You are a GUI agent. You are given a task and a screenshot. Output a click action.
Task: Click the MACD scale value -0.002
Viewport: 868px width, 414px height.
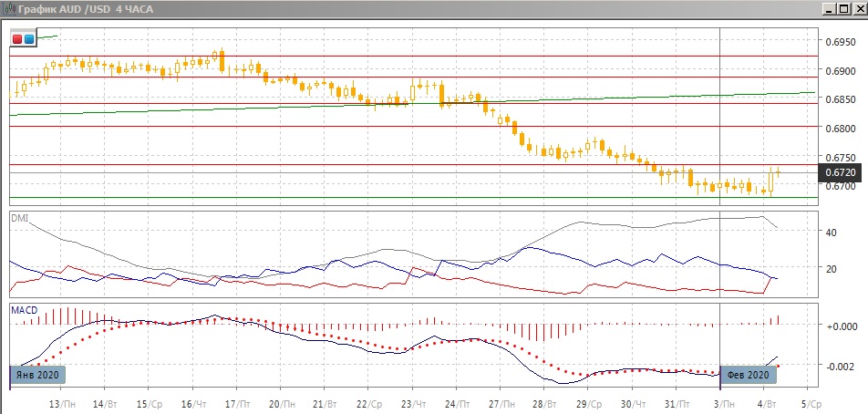841,367
